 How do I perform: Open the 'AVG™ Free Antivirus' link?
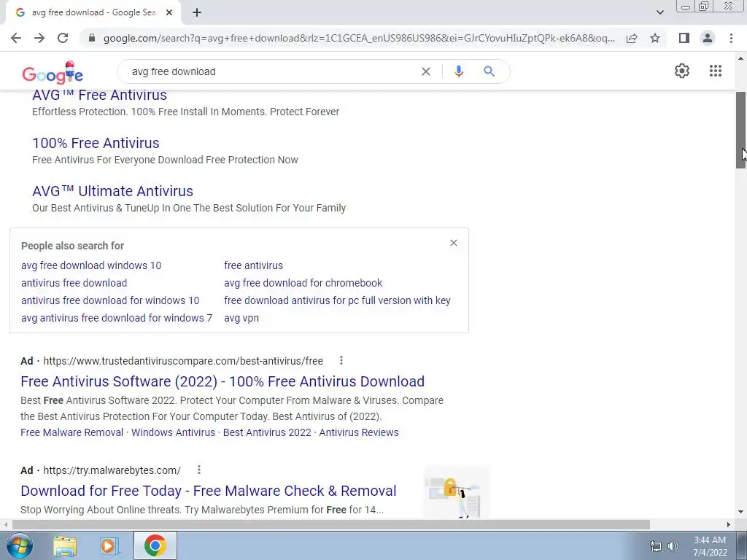pos(99,96)
